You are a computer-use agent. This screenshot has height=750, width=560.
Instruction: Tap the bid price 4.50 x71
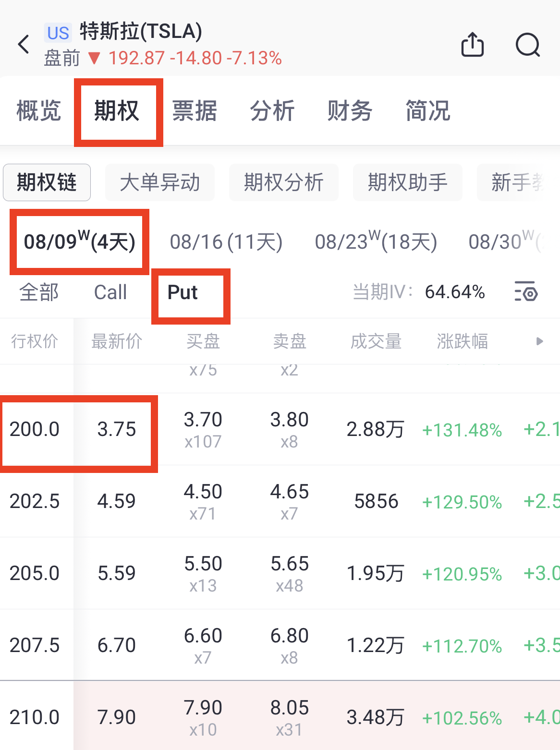tap(203, 502)
